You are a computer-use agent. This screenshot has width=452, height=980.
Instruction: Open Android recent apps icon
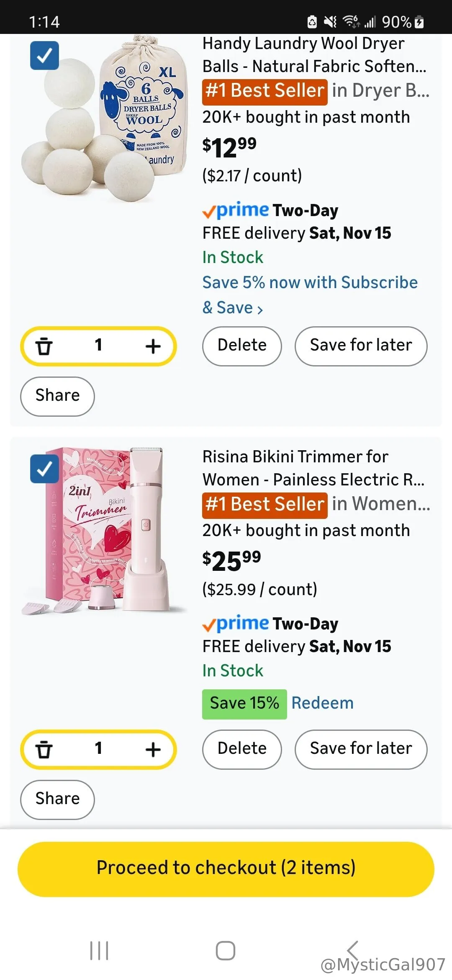[x=99, y=950]
